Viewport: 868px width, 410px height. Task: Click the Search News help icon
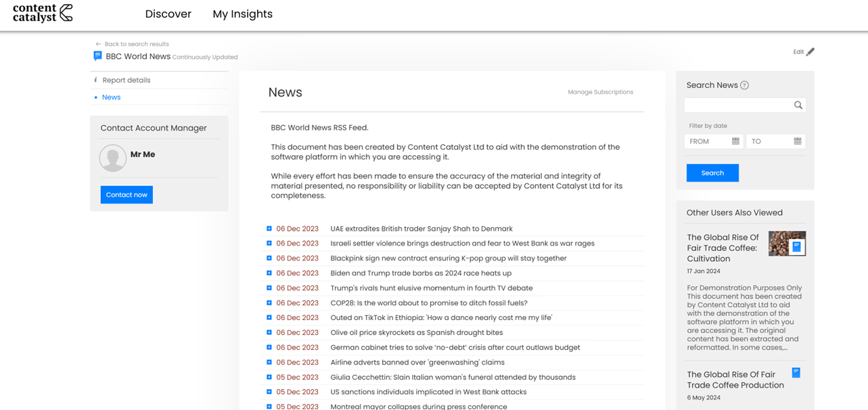744,85
